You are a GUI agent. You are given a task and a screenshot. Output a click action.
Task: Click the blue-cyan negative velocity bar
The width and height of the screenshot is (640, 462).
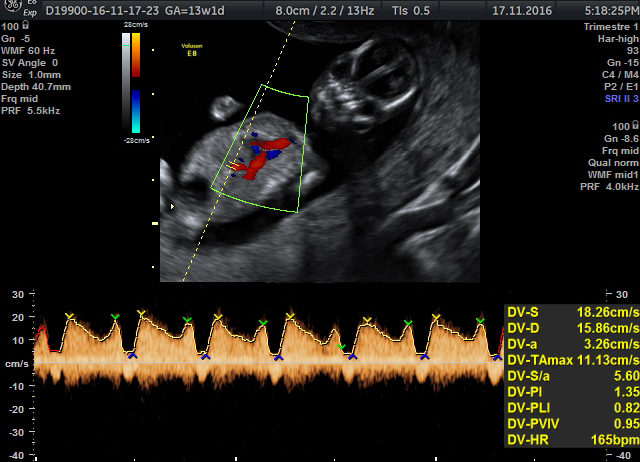(136, 111)
